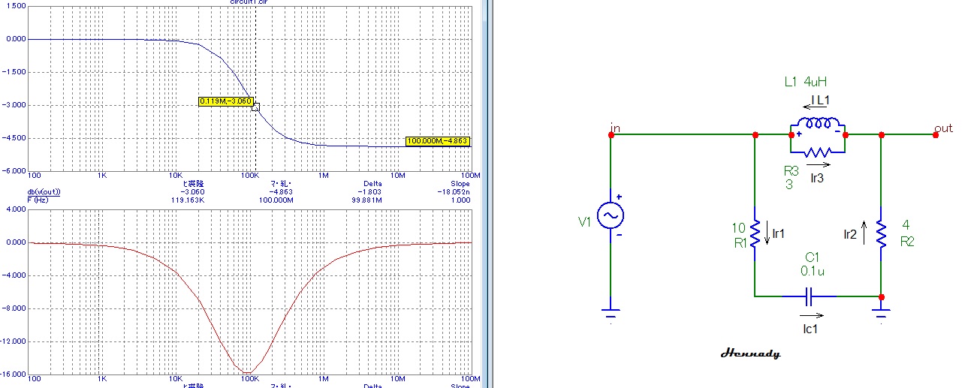Click the yellow cursor tag 100.000M,-4.863
The height and width of the screenshot is (388, 980).
click(x=439, y=141)
